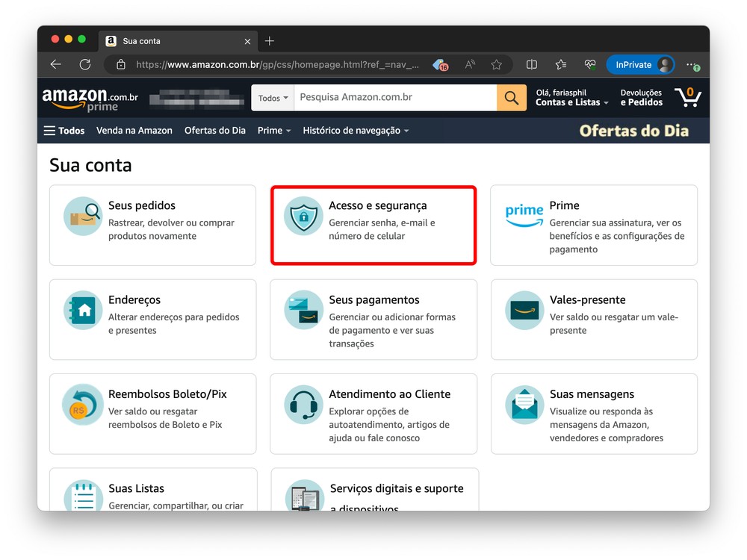Open a new browser tab
This screenshot has width=747, height=560.
270,41
